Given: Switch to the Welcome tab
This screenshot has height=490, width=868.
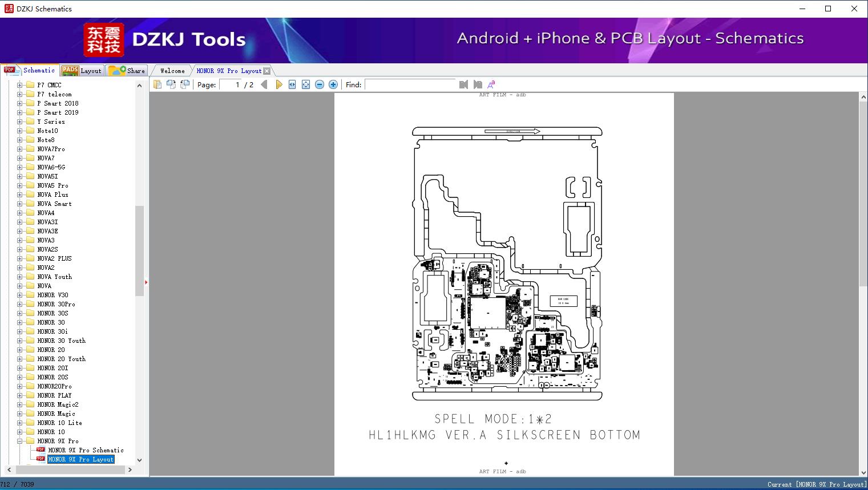Looking at the screenshot, I should (172, 71).
